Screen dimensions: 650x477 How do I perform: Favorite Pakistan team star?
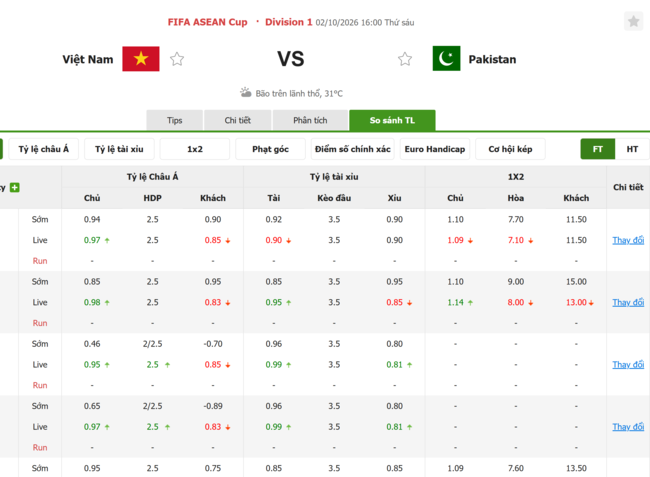tap(405, 59)
